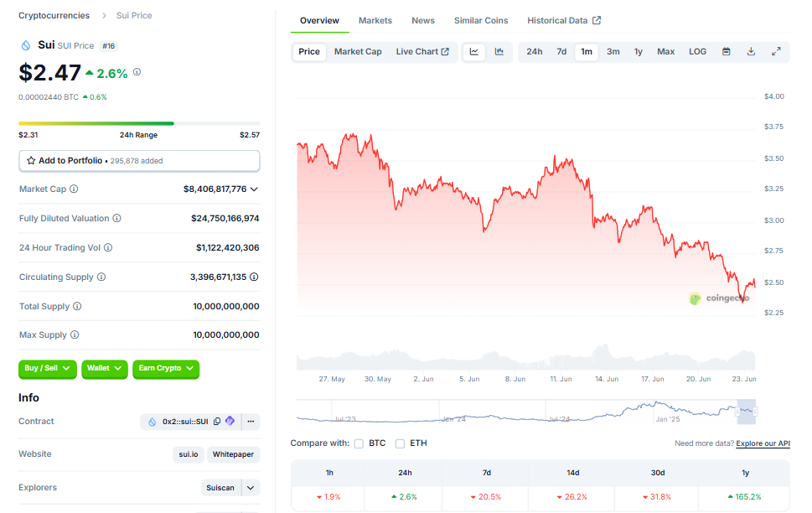Viewport: 812px width, 513px height.
Task: Select 1m chart timeframe
Action: pyautogui.click(x=587, y=52)
